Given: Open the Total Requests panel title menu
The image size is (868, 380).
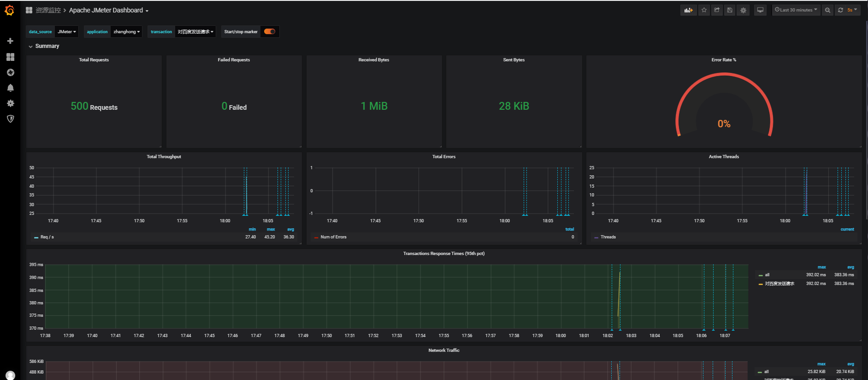Looking at the screenshot, I should (x=94, y=60).
